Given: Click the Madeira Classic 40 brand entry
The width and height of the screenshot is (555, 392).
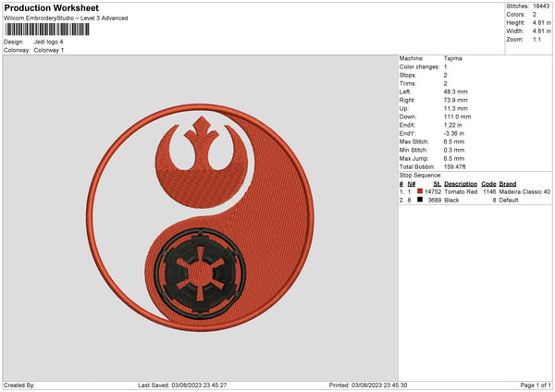Looking at the screenshot, I should click(x=524, y=191).
